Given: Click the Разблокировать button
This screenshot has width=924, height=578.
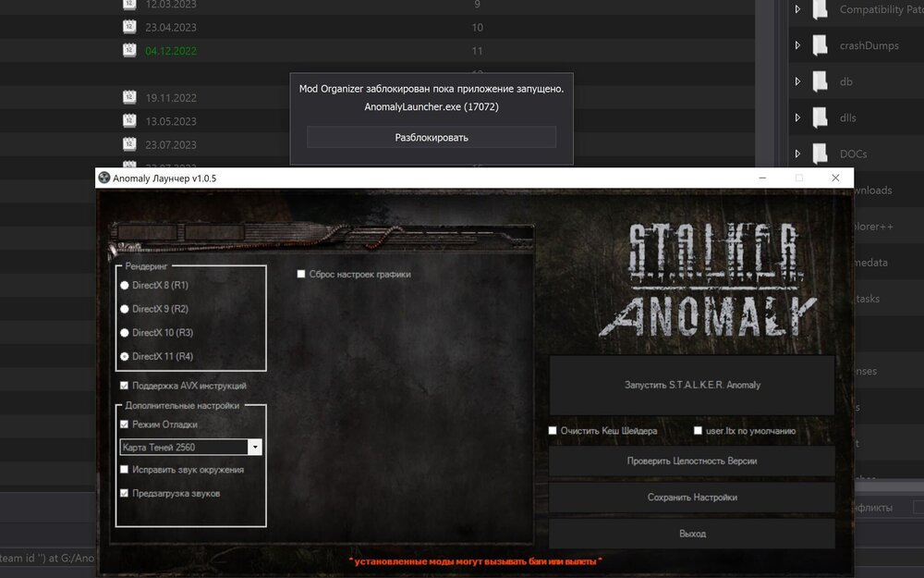Looking at the screenshot, I should 432,137.
